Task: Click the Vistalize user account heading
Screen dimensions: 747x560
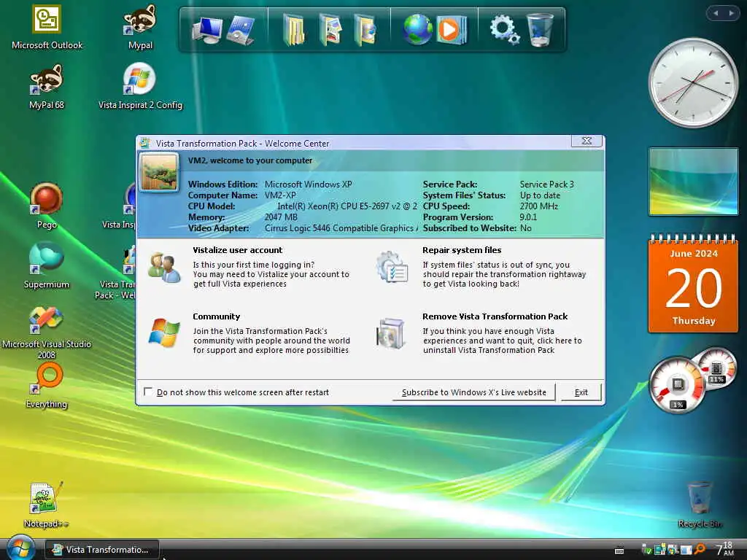Action: (237, 250)
